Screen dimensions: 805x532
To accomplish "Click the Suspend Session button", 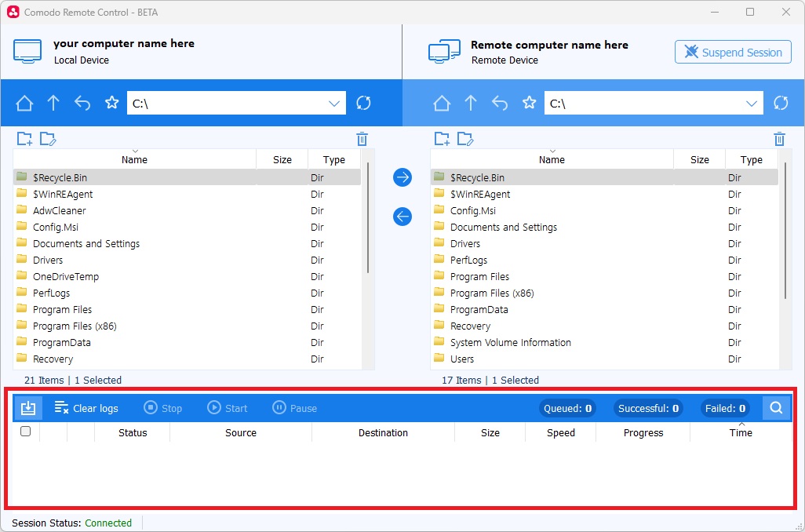I will tap(733, 53).
